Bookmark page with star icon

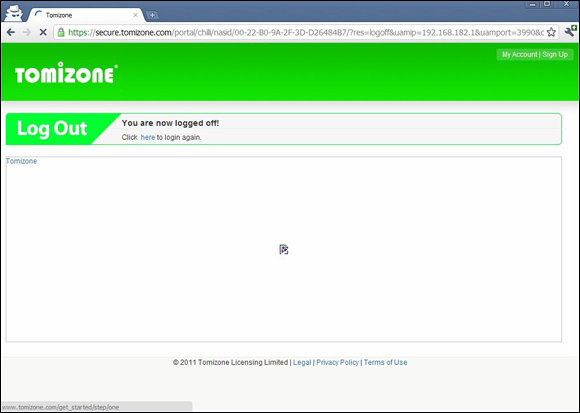tap(551, 32)
